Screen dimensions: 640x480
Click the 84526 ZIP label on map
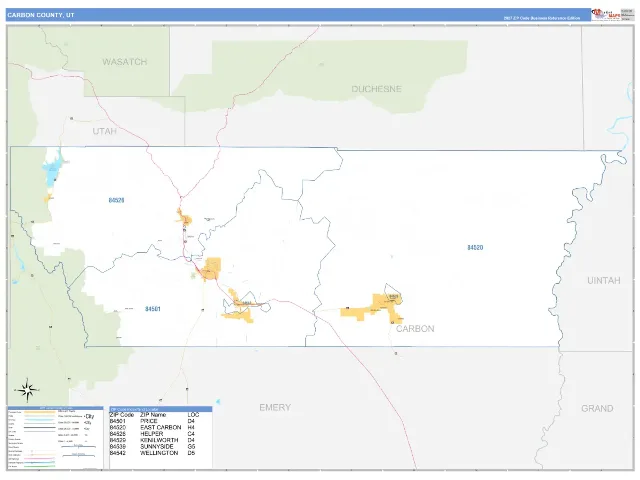[x=116, y=200]
